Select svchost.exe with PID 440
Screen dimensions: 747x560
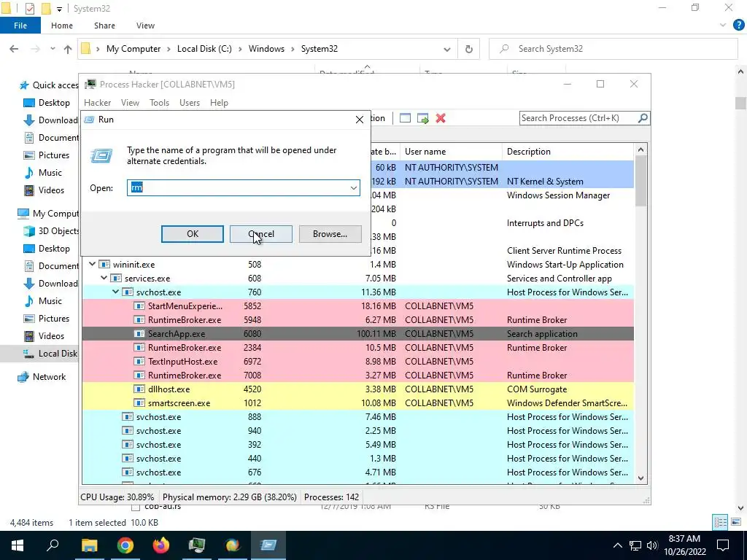[x=357, y=458]
